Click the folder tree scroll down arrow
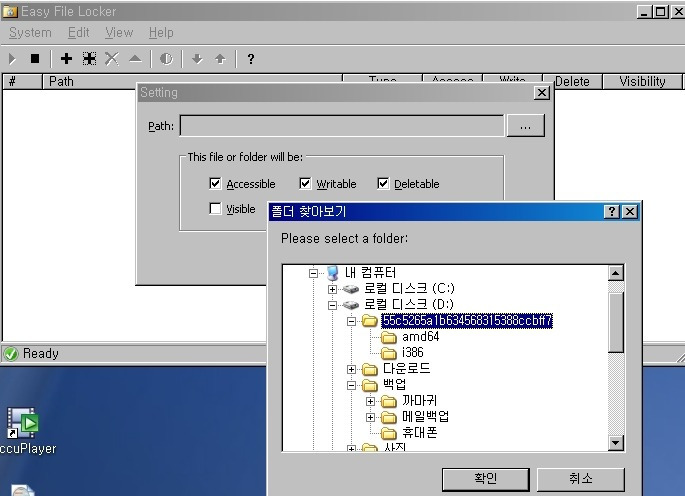The height and width of the screenshot is (496, 685). pyautogui.click(x=616, y=443)
